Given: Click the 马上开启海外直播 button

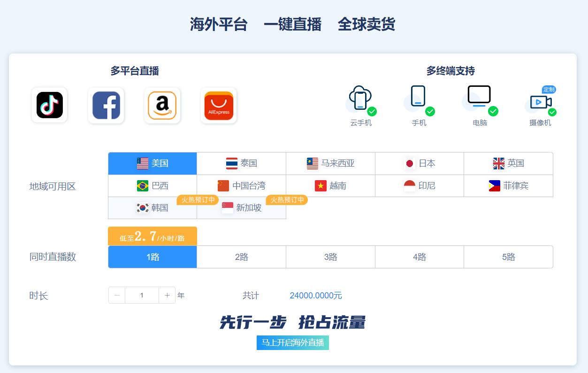Looking at the screenshot, I should [x=293, y=343].
